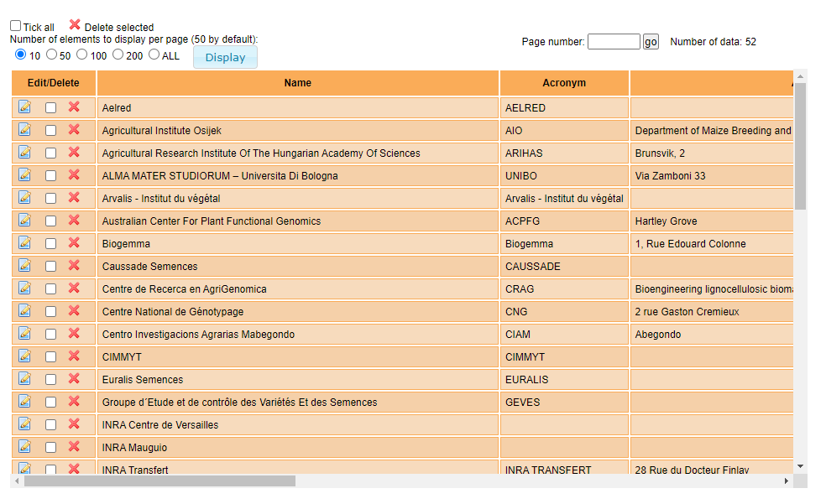The image size is (826, 504).
Task: Click the Brunsvik, 2 address cell
Action: tap(712, 153)
